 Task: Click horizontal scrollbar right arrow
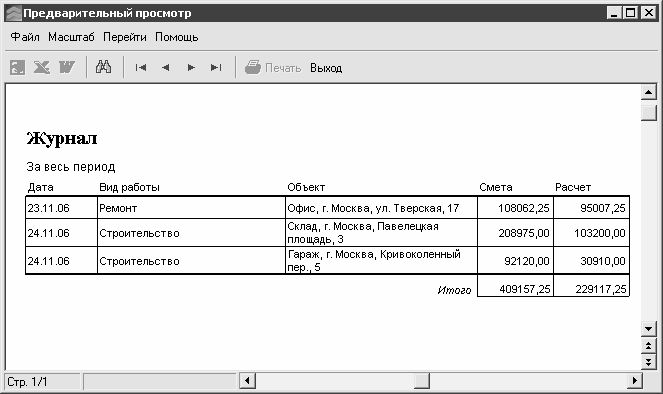635,381
